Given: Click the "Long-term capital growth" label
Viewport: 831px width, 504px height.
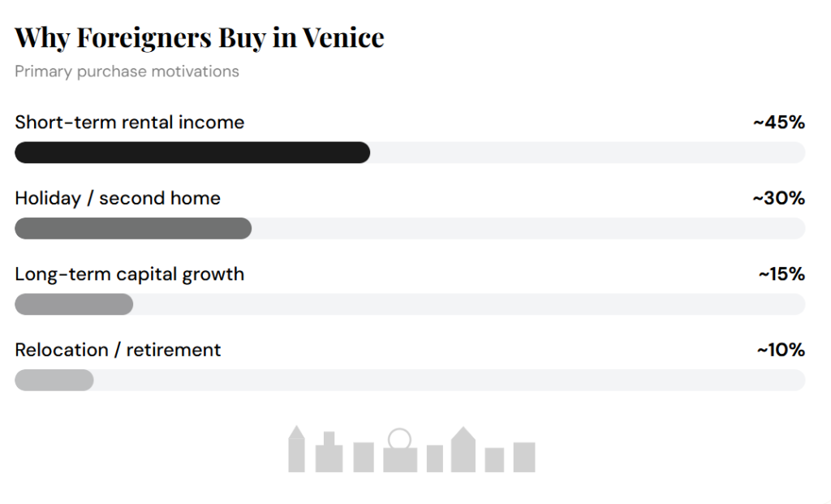Looking at the screenshot, I should pos(130,274).
